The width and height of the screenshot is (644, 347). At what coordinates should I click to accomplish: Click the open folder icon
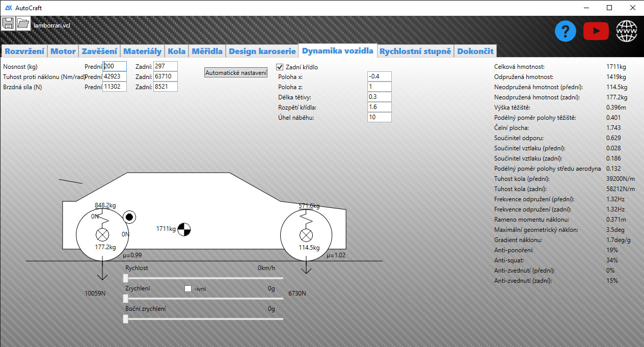coord(23,23)
